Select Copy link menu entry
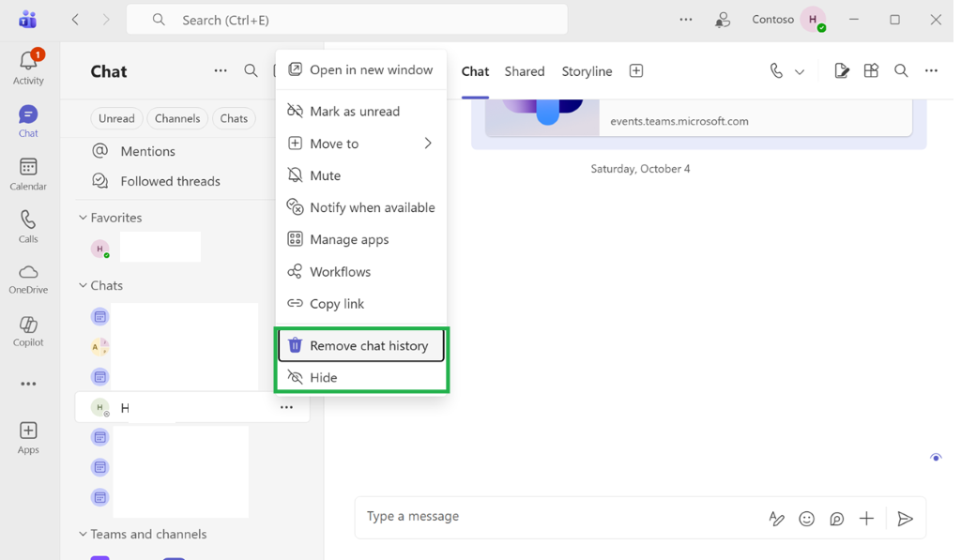 361,304
